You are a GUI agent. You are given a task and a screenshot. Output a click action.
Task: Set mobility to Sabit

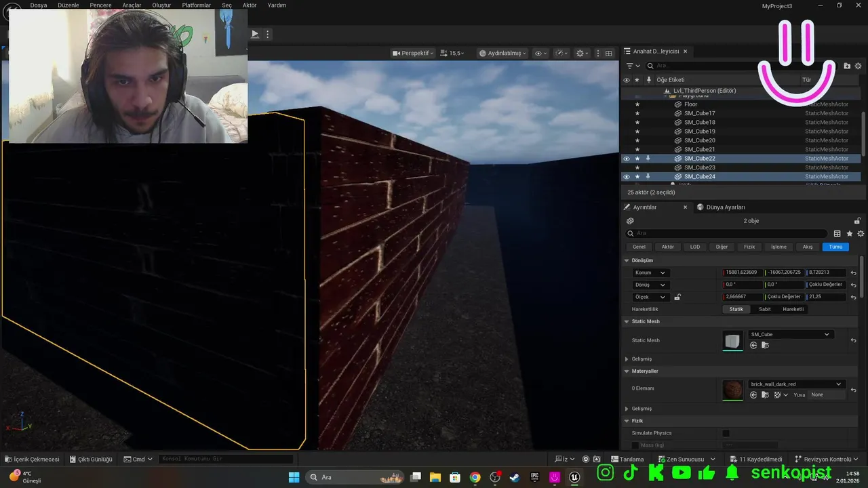[764, 309]
